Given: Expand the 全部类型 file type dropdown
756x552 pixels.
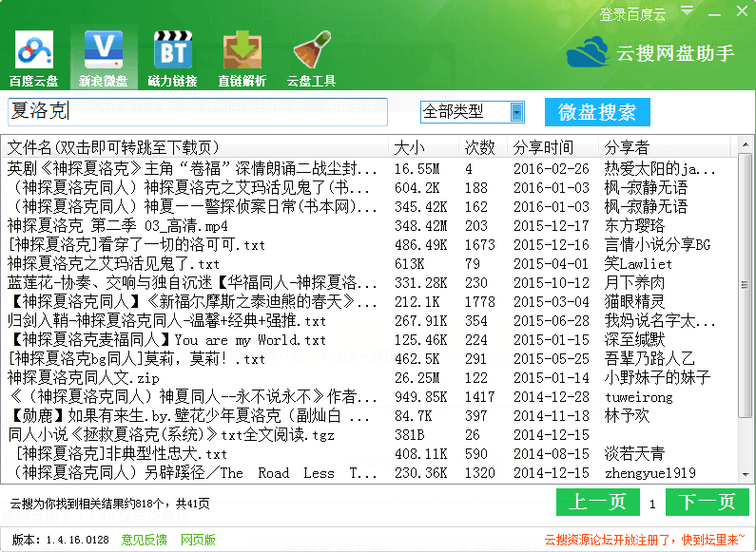Looking at the screenshot, I should 517,112.
